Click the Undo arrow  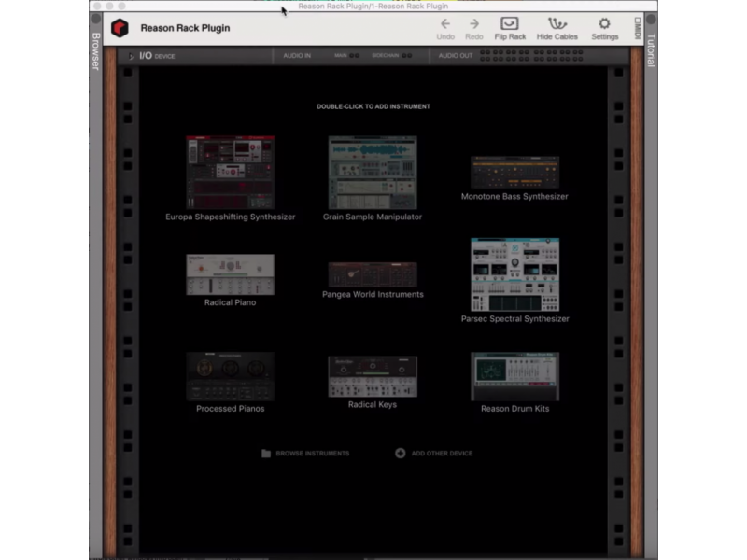[445, 24]
